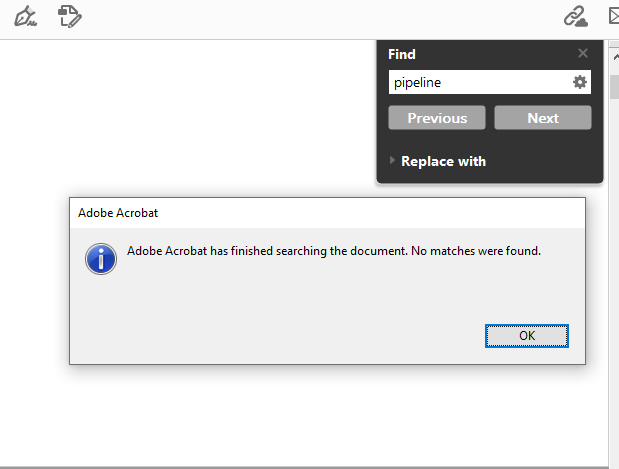Click the 'No matches were found' message
The image size is (619, 469).
pyautogui.click(x=476, y=251)
